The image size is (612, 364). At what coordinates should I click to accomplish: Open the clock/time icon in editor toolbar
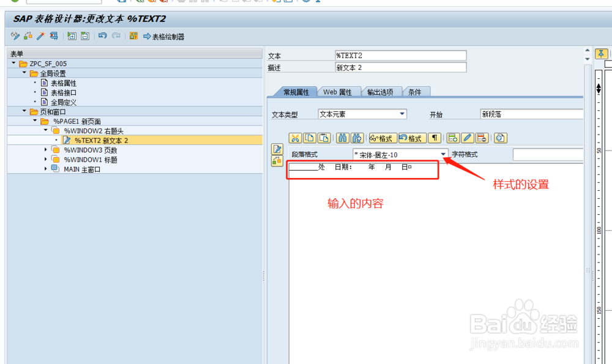pyautogui.click(x=500, y=138)
